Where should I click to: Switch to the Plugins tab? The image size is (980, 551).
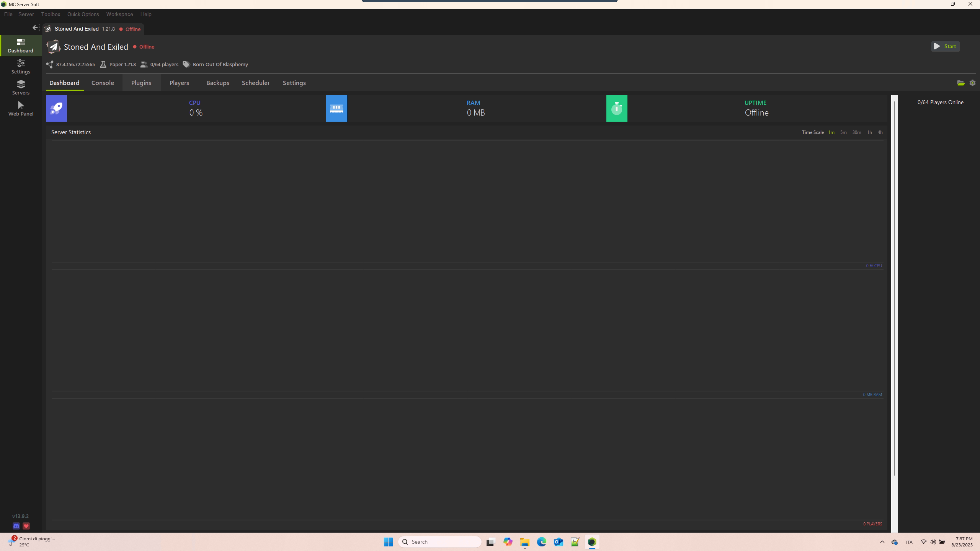[141, 83]
